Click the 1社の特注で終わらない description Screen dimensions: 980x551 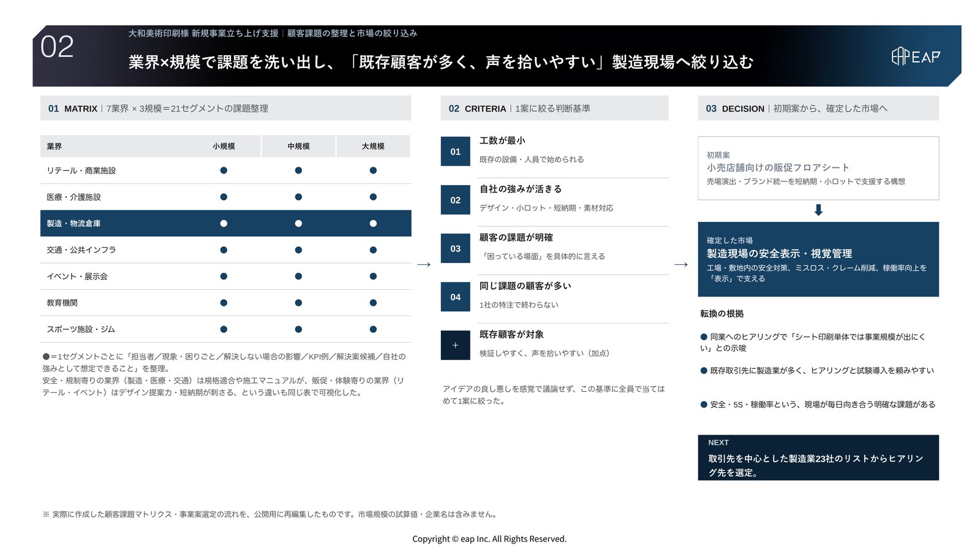pos(519,305)
